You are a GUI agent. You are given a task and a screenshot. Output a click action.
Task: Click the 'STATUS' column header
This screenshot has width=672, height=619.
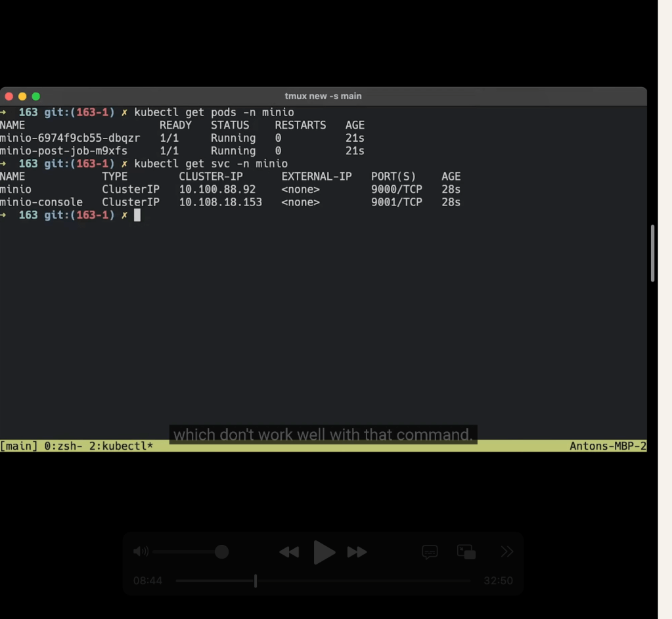point(230,125)
